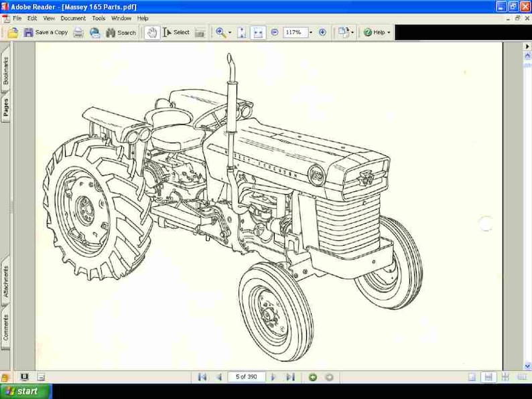This screenshot has height=399, width=532.
Task: Click the Search button with binoculars
Action: (121, 33)
